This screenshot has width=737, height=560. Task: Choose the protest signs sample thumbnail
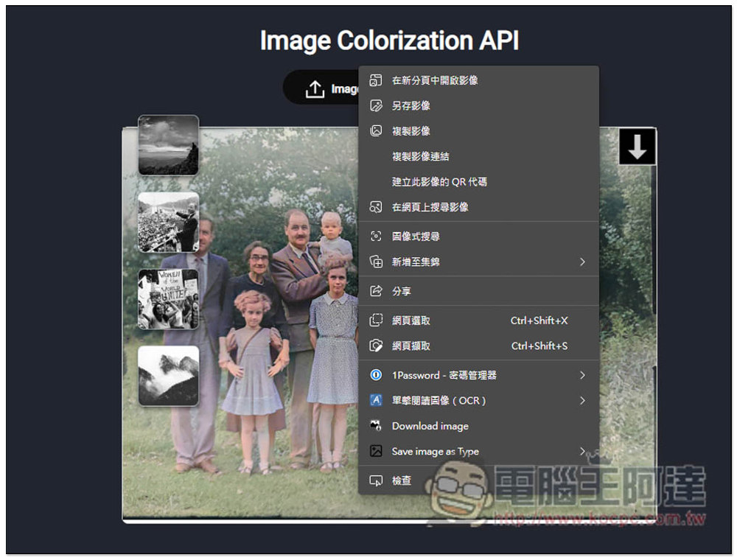pos(168,298)
